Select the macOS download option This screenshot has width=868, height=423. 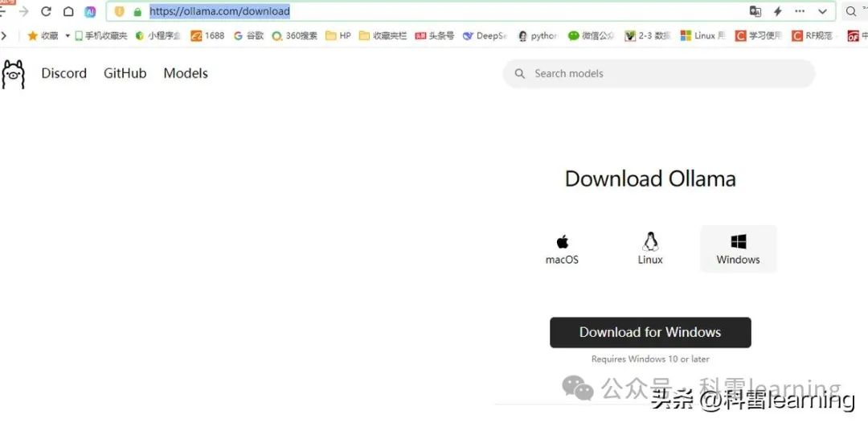point(562,248)
